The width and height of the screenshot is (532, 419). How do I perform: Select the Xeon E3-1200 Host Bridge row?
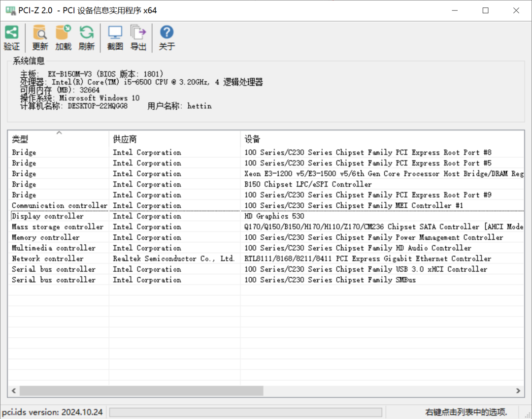[x=266, y=174]
